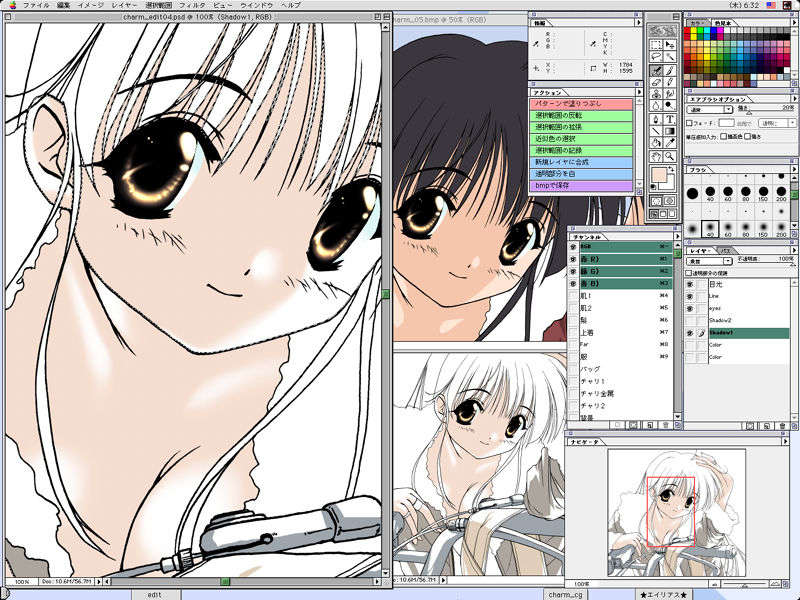Screen dimensions: 800x600
Task: Select the Type tool
Action: pos(670,119)
